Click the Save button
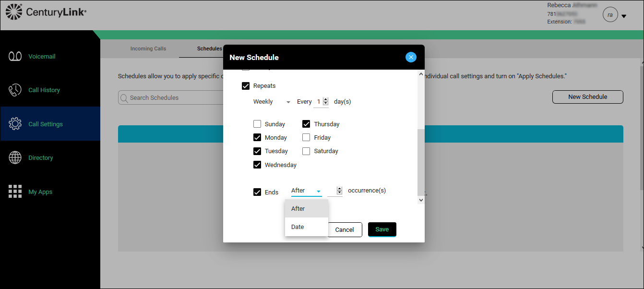Viewport: 644px width, 289px height. (382, 229)
